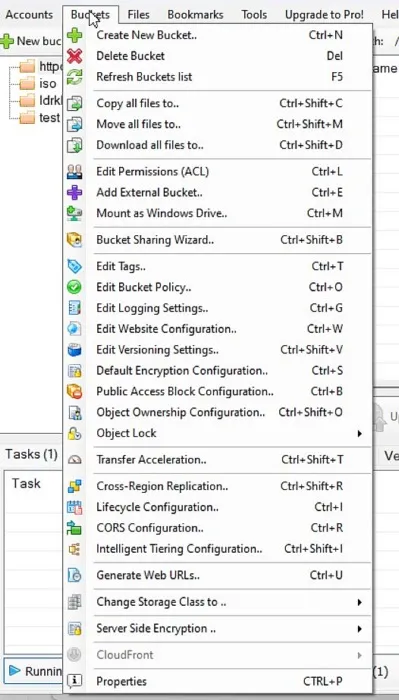Click the Properties info icon
This screenshot has height=700, width=399.
click(75, 681)
